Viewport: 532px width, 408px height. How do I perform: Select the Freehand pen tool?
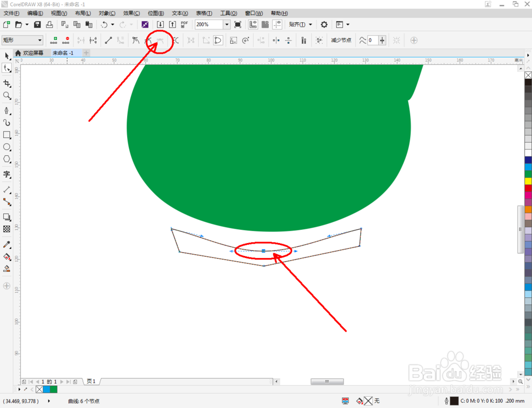(7, 111)
